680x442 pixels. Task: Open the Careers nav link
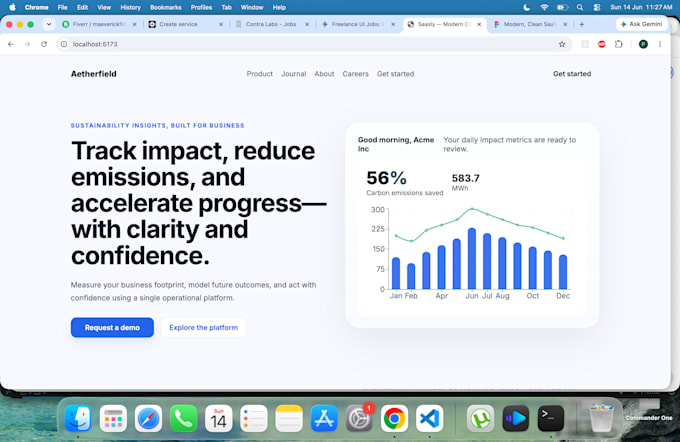(356, 74)
